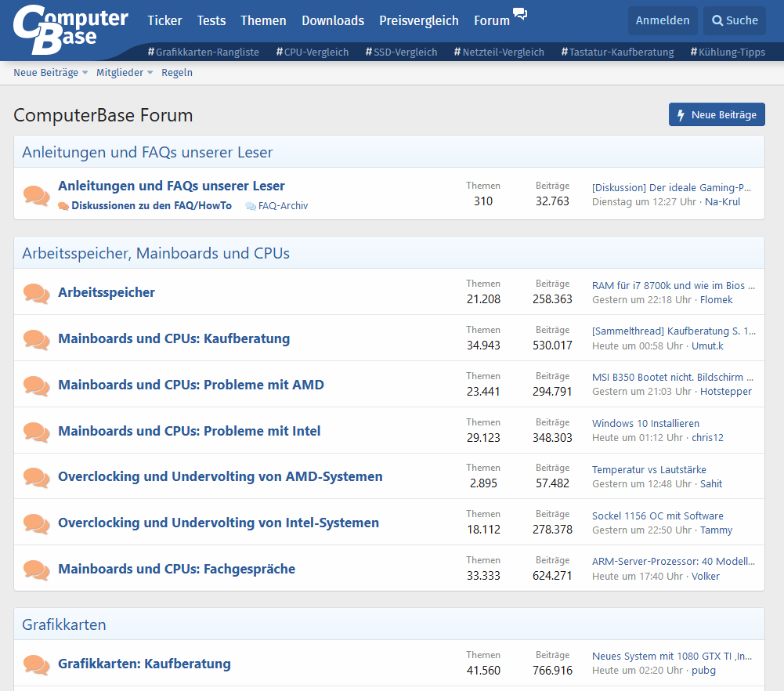Click the forum icon beside Arbeitsspeicher
Screen dimensions: 784x691
tap(37, 294)
